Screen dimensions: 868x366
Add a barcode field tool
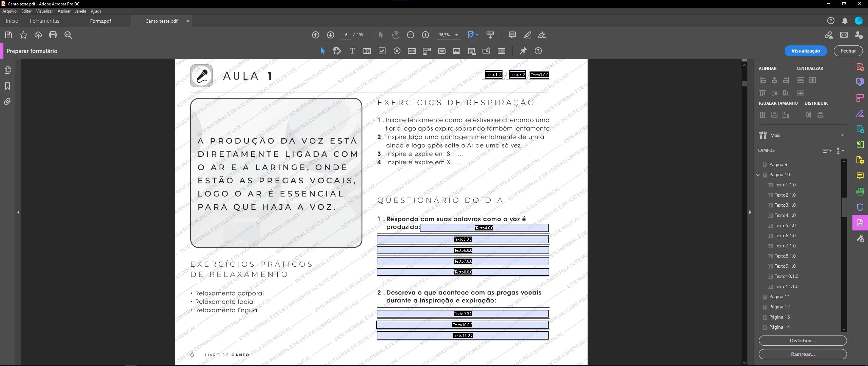(x=501, y=51)
